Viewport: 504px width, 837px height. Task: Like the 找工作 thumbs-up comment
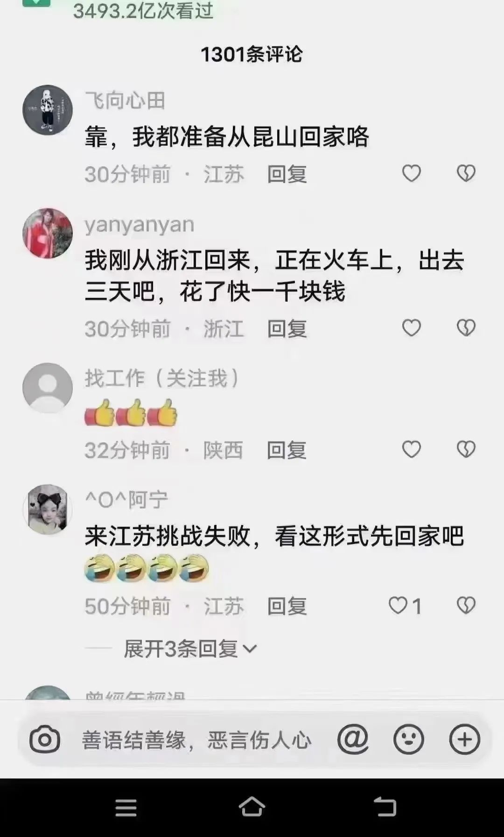(412, 449)
